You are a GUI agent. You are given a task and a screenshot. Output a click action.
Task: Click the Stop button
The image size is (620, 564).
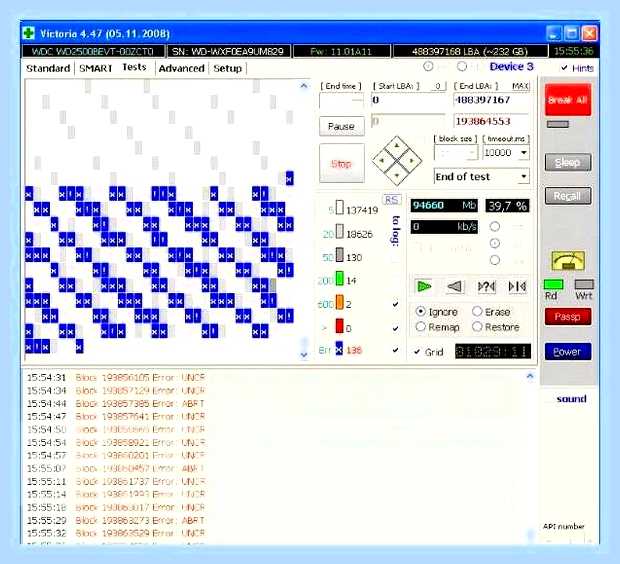(342, 163)
